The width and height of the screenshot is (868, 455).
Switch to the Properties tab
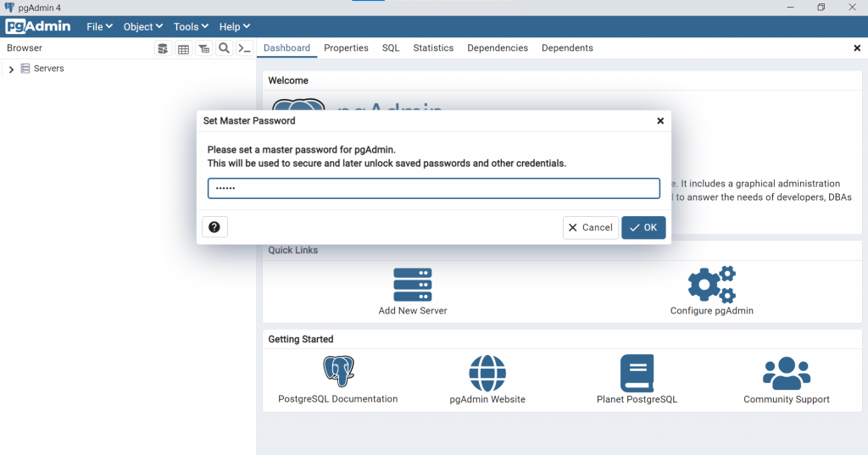pyautogui.click(x=346, y=48)
